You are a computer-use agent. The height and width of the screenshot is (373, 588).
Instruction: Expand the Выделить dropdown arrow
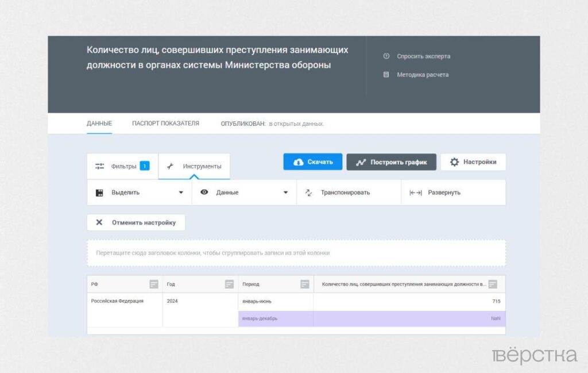tap(181, 193)
